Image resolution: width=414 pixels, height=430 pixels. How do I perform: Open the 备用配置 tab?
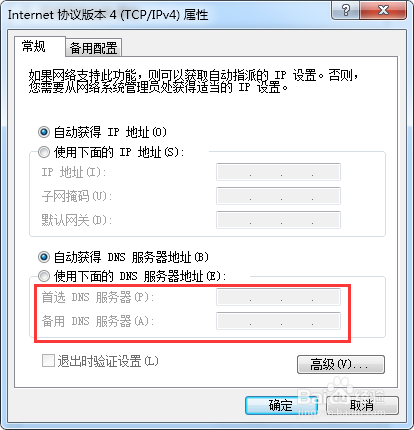(93, 48)
